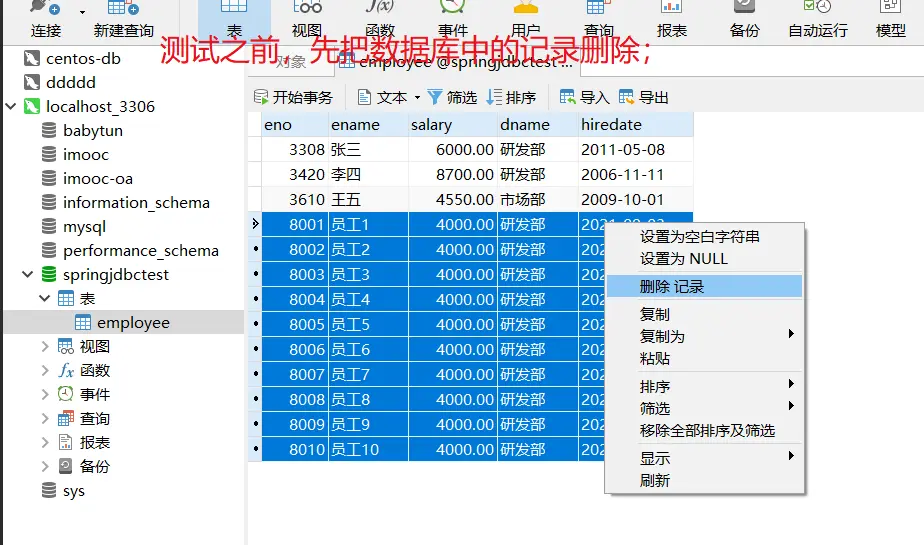
Task: Click 开始事务 (Begin Transaction) button
Action: 293,97
